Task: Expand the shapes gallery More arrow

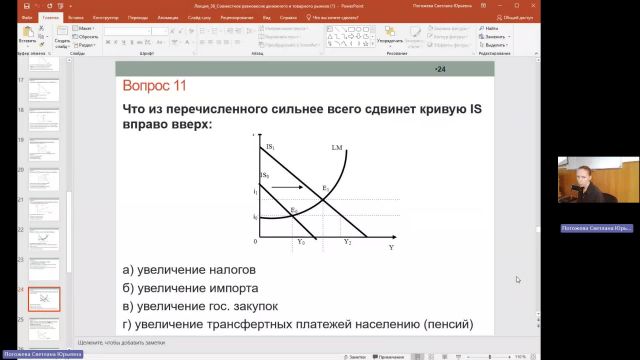Action: pyautogui.click(x=373, y=43)
